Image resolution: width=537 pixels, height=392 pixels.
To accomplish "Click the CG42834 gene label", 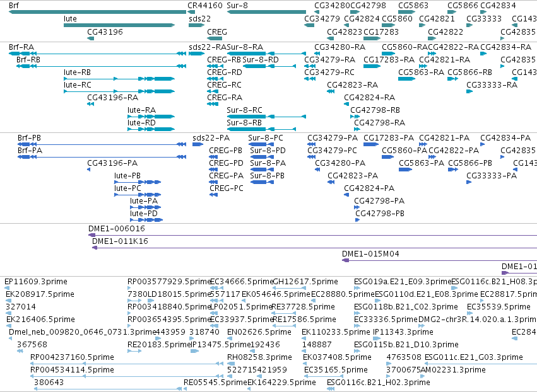I will 498,6.
